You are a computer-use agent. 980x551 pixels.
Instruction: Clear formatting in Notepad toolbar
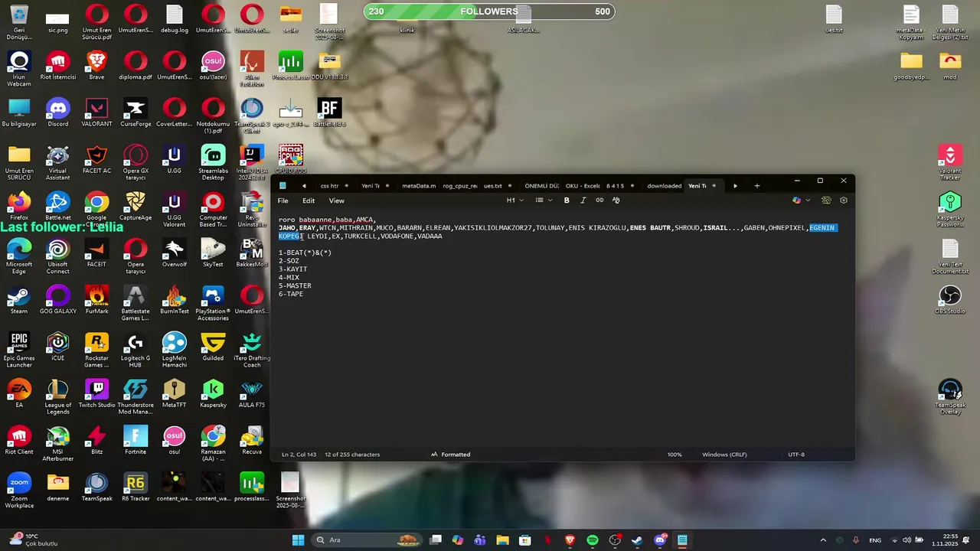[616, 201]
